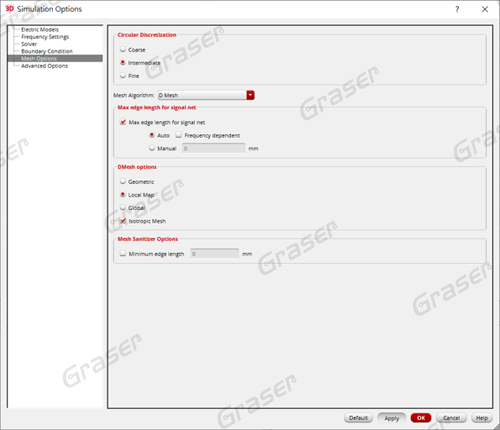Click the question mark help icon in title bar
The height and width of the screenshot is (430, 500).
(457, 9)
